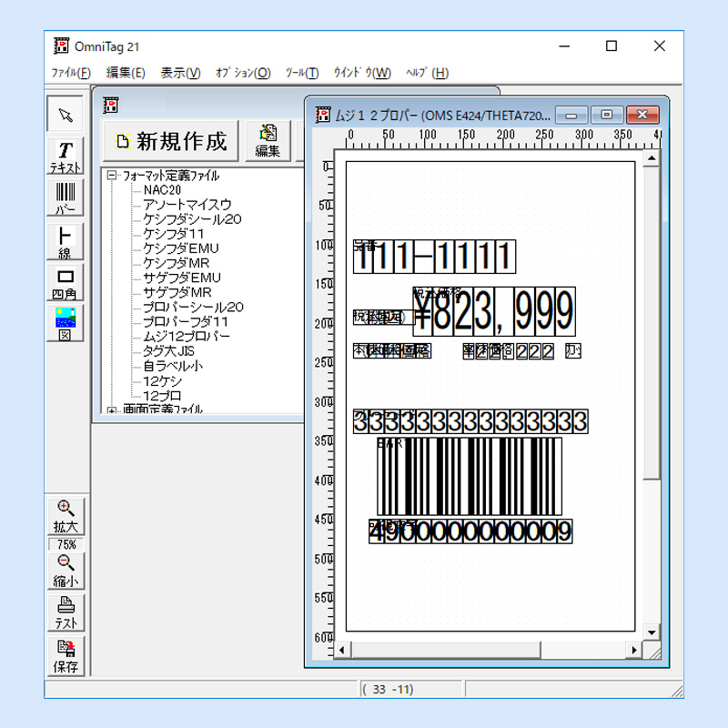Run the テスト test print

[66, 612]
